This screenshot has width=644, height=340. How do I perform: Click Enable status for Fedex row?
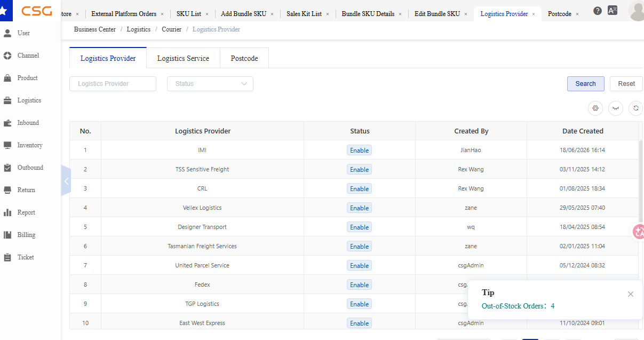(359, 284)
